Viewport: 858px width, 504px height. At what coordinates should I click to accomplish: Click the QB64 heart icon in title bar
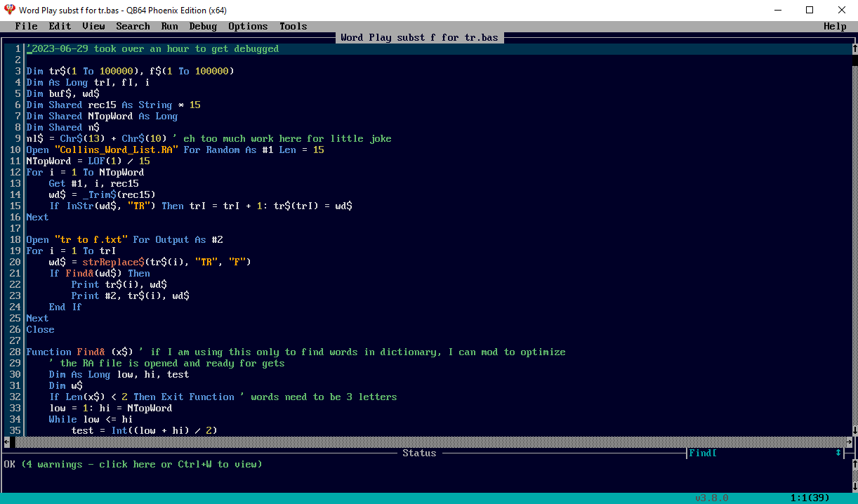[x=9, y=10]
